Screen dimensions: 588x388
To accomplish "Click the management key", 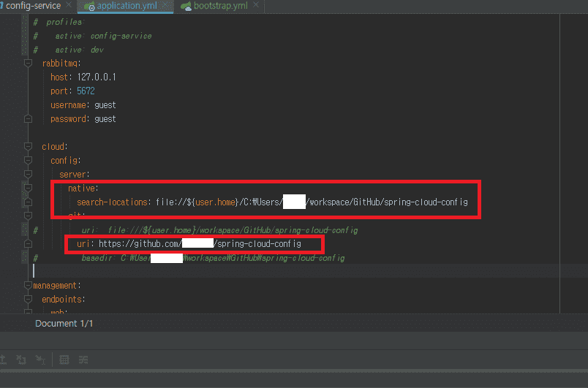I will [x=55, y=286].
